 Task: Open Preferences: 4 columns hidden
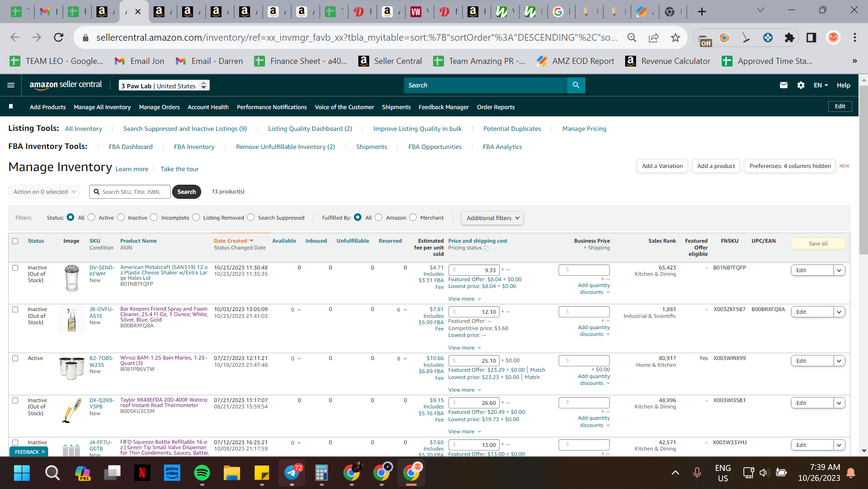click(790, 166)
